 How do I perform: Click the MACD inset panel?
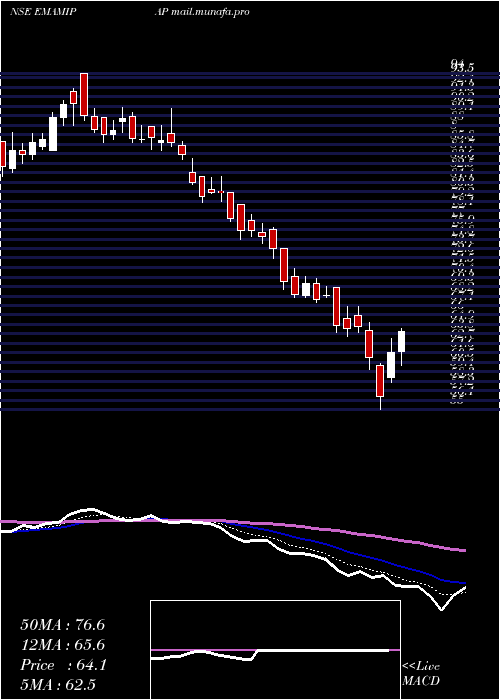(x=275, y=650)
